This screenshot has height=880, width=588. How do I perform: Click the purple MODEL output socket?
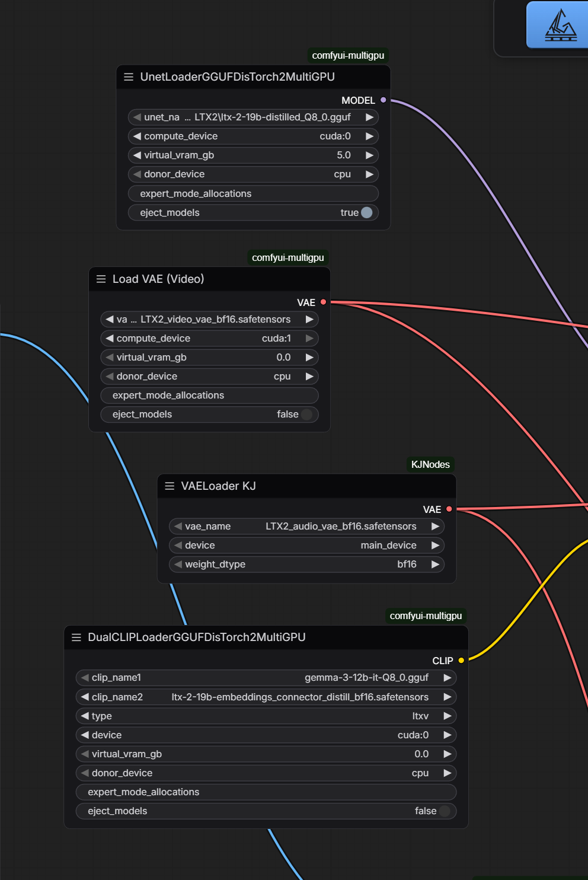(x=384, y=100)
